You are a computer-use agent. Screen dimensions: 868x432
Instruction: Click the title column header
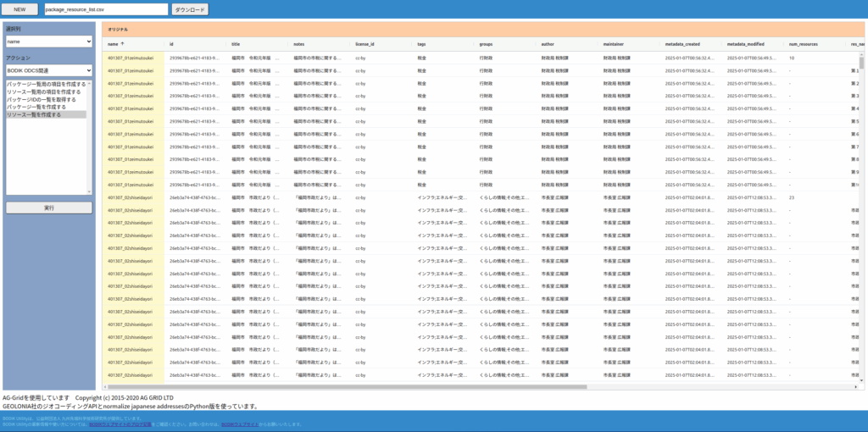click(236, 43)
